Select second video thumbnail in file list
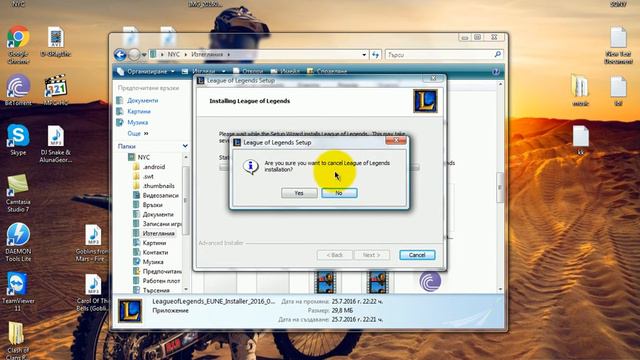Viewport: 640px width, 360px height. pyautogui.click(x=378, y=282)
